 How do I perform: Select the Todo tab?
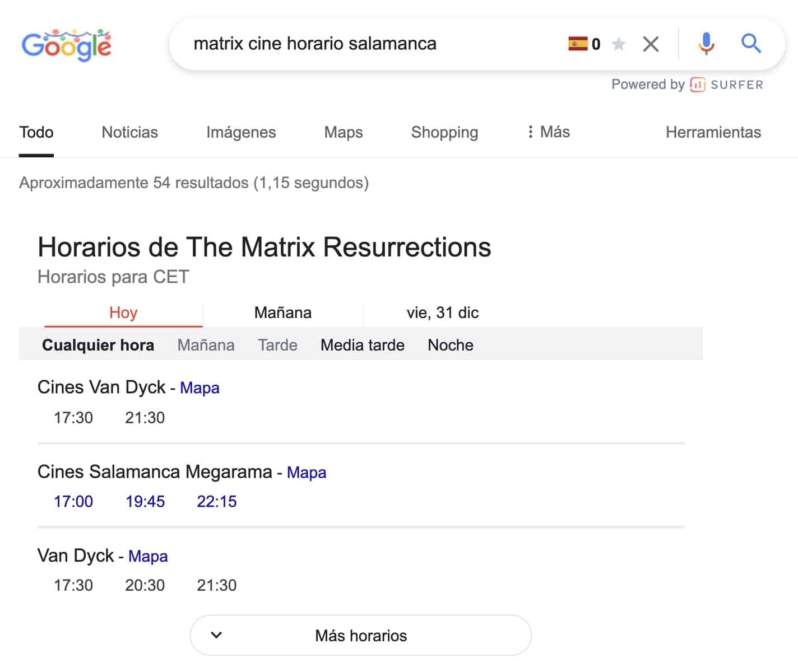tap(36, 132)
